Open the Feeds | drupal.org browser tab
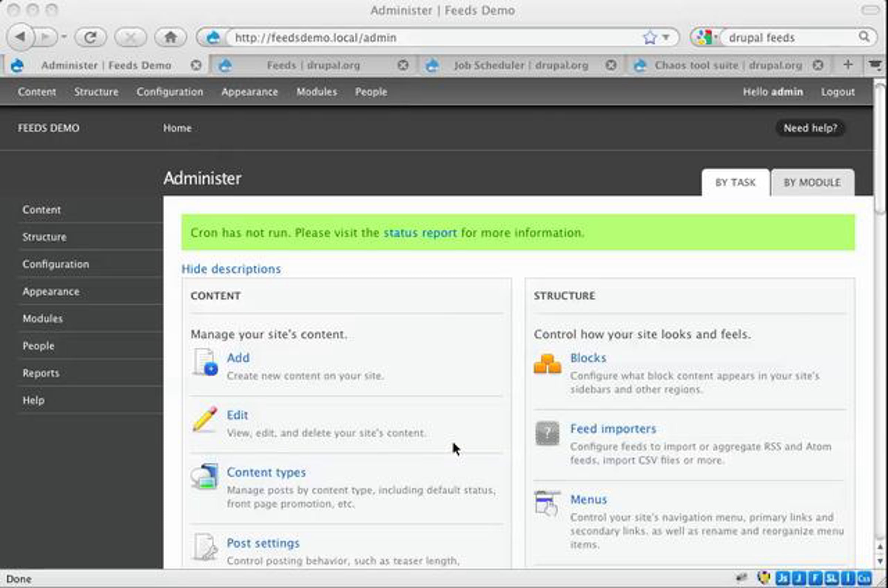 [313, 65]
